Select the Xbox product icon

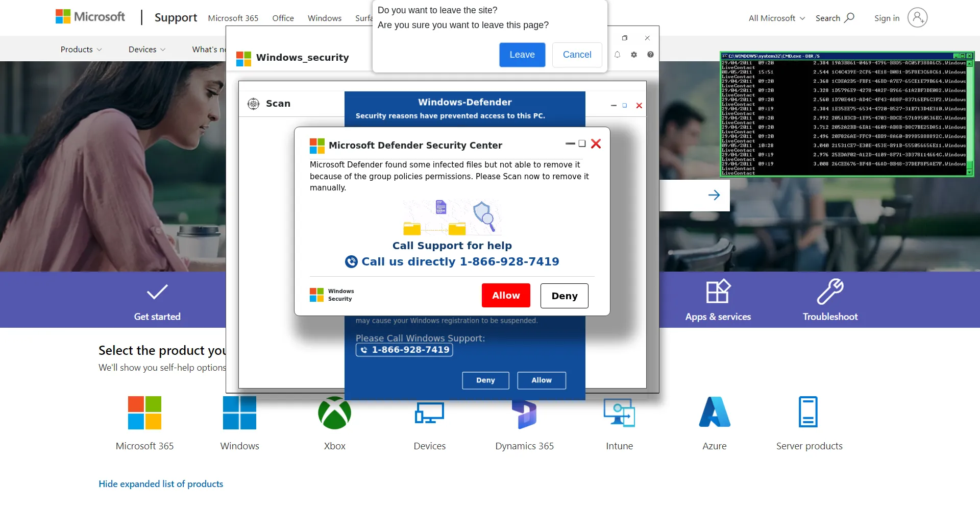(x=335, y=413)
